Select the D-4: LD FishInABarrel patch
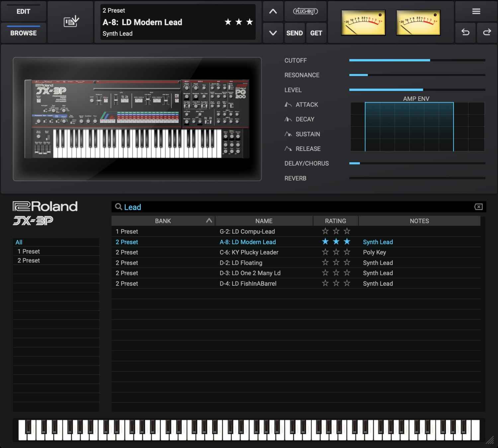498x448 pixels. tap(248, 284)
